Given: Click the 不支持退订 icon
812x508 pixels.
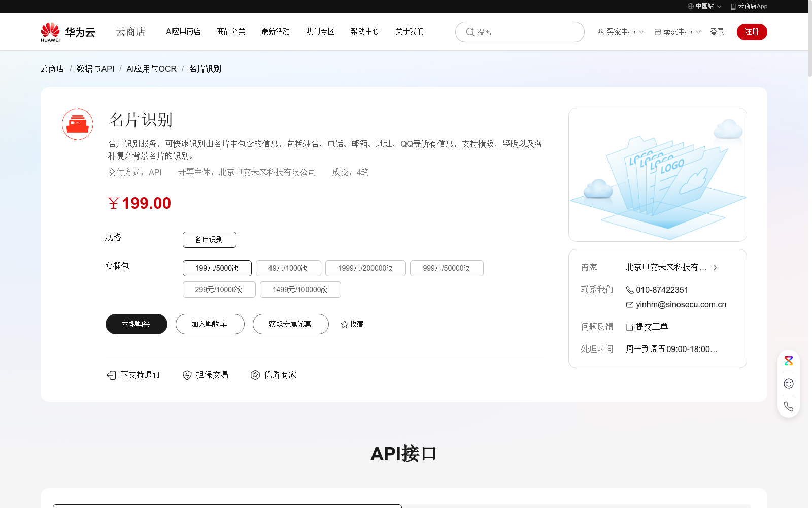Looking at the screenshot, I should tap(111, 375).
